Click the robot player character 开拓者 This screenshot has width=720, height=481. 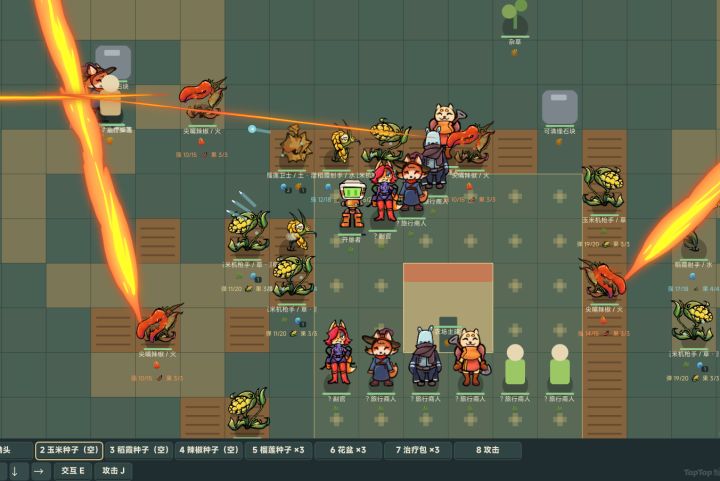[x=351, y=204]
